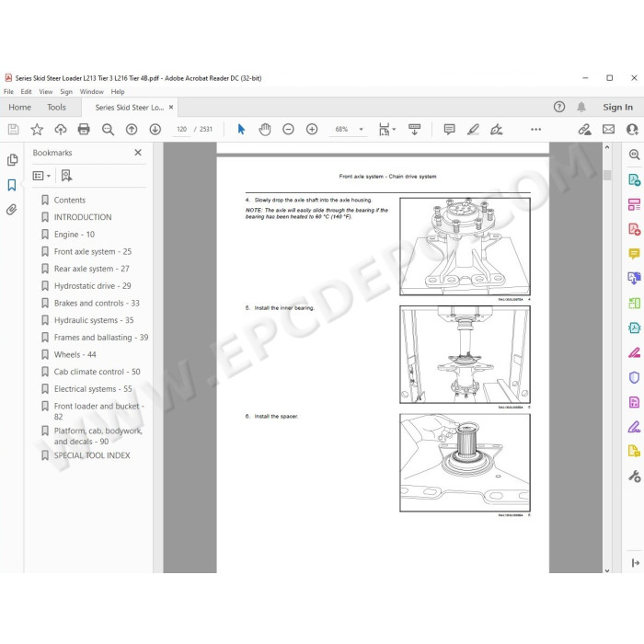Jump to Front axle system - 25 bookmark
This screenshot has height=644, width=644.
(x=93, y=251)
